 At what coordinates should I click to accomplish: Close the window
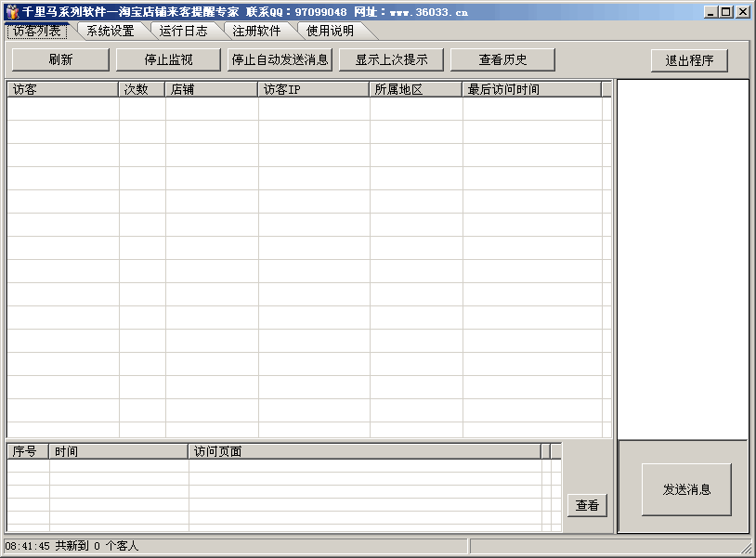pyautogui.click(x=743, y=12)
